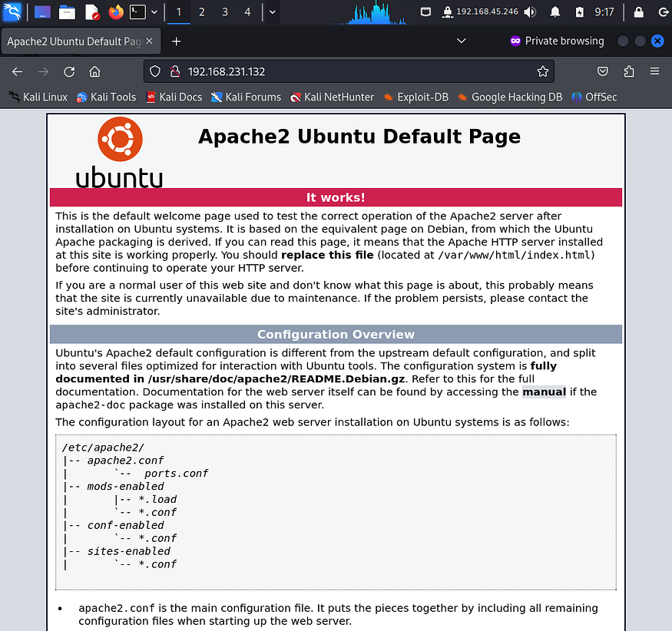Screen dimensions: 672x631
Task: Click the mods-enabled entry in the tree
Action: pyautogui.click(x=125, y=486)
